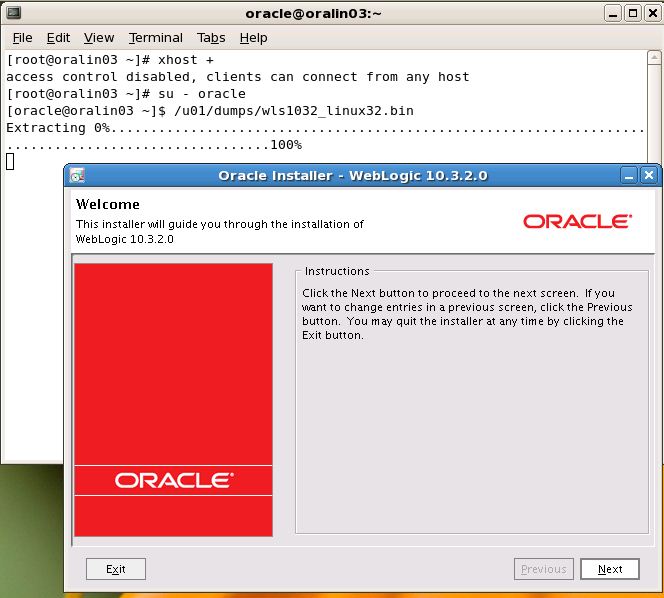664x598 pixels.
Task: Click the Oracle Installer window title text
Action: tap(353, 175)
